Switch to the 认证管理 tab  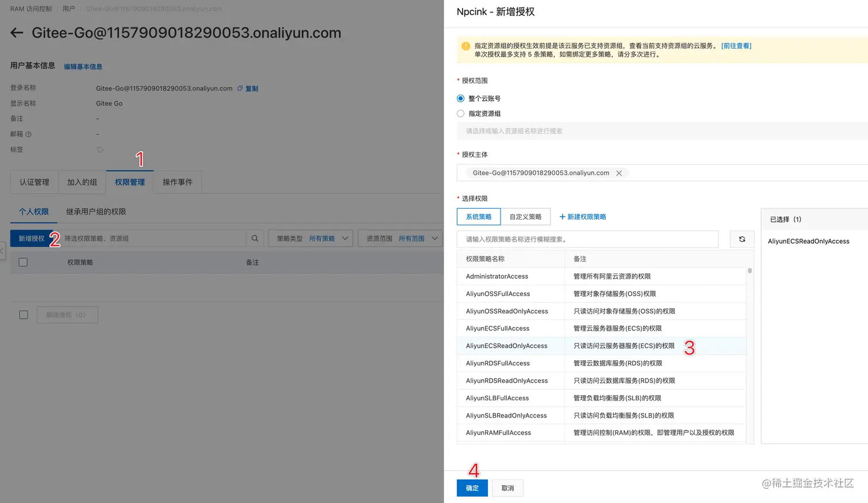(34, 182)
